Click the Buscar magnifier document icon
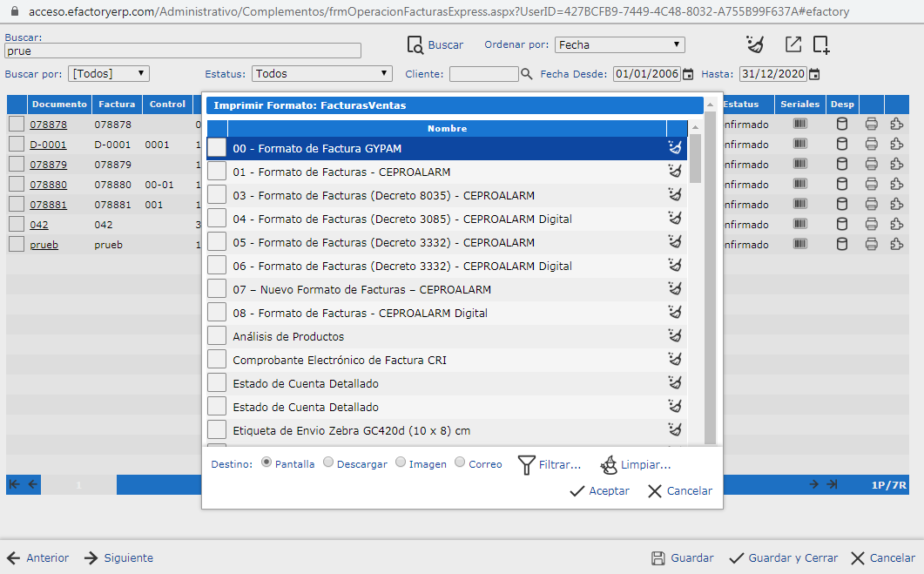 point(415,44)
